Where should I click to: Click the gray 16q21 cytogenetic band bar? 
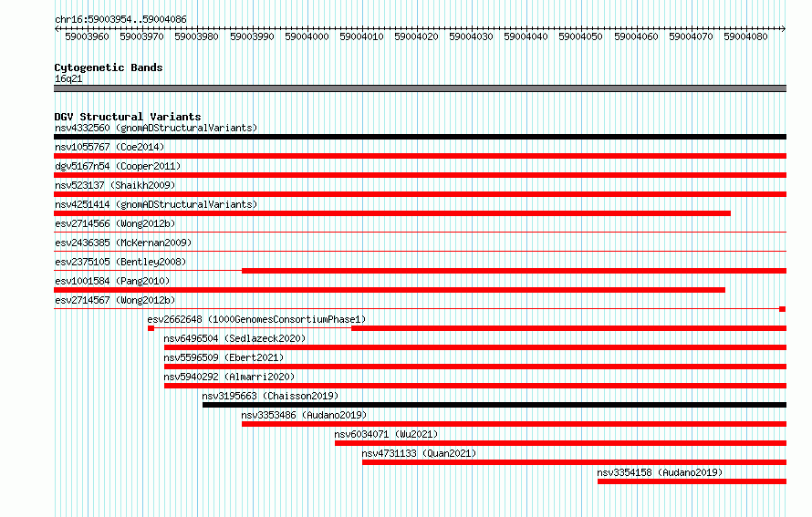[x=420, y=88]
